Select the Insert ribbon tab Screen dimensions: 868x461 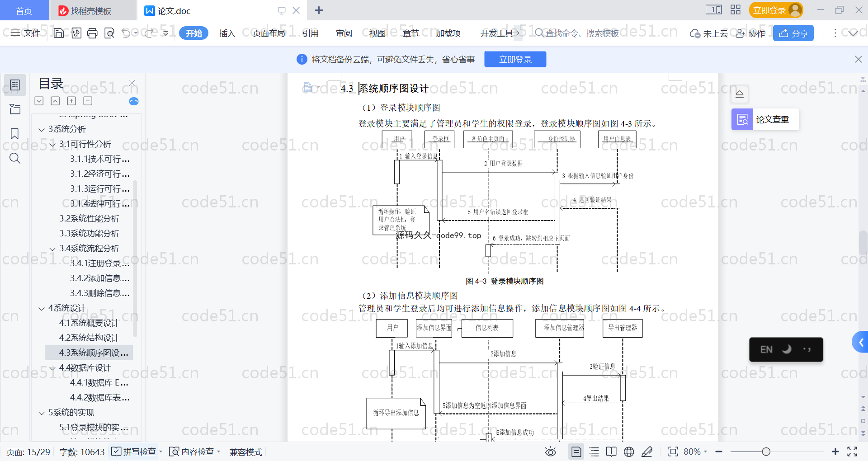(x=227, y=33)
